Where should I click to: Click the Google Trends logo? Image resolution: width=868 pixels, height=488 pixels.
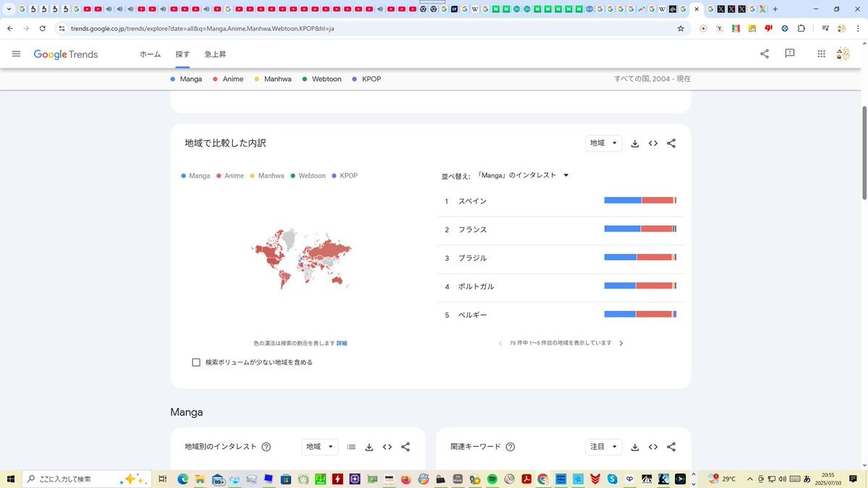click(x=66, y=54)
